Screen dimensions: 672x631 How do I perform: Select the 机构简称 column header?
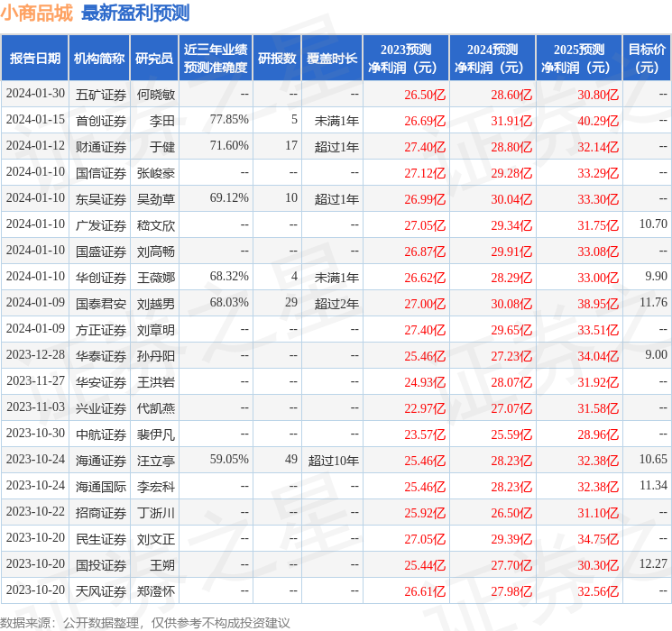(x=99, y=59)
